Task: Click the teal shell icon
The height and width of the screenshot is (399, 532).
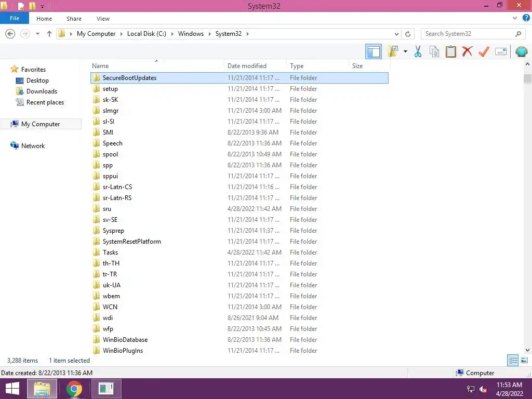Action: point(521,51)
